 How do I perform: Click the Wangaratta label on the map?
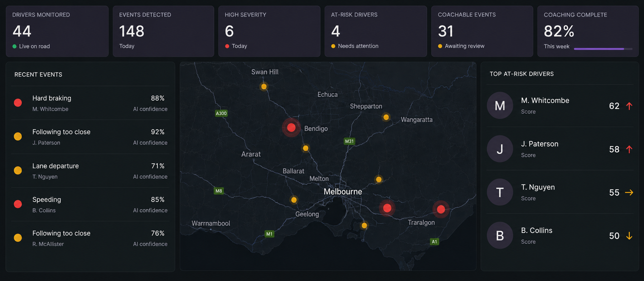[x=416, y=120]
